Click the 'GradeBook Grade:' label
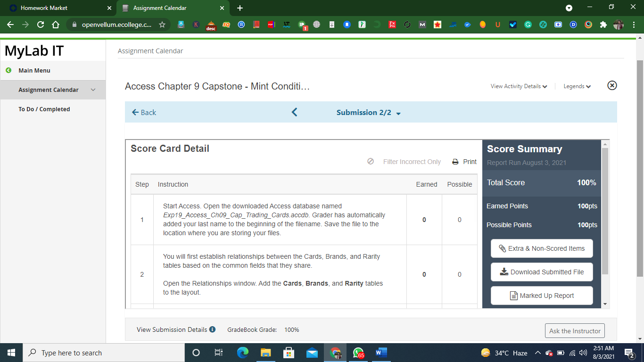The image size is (644, 362). click(252, 330)
